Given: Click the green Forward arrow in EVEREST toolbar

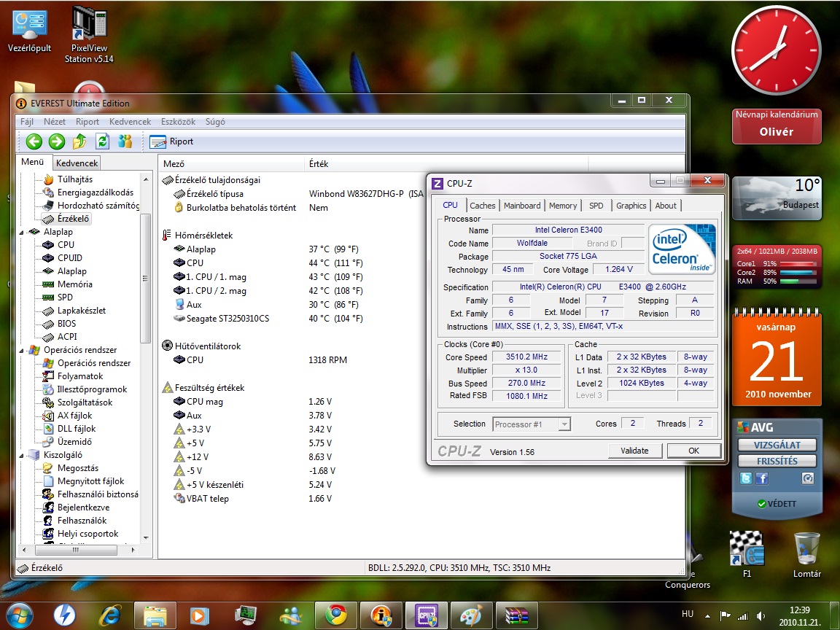Looking at the screenshot, I should pyautogui.click(x=57, y=141).
